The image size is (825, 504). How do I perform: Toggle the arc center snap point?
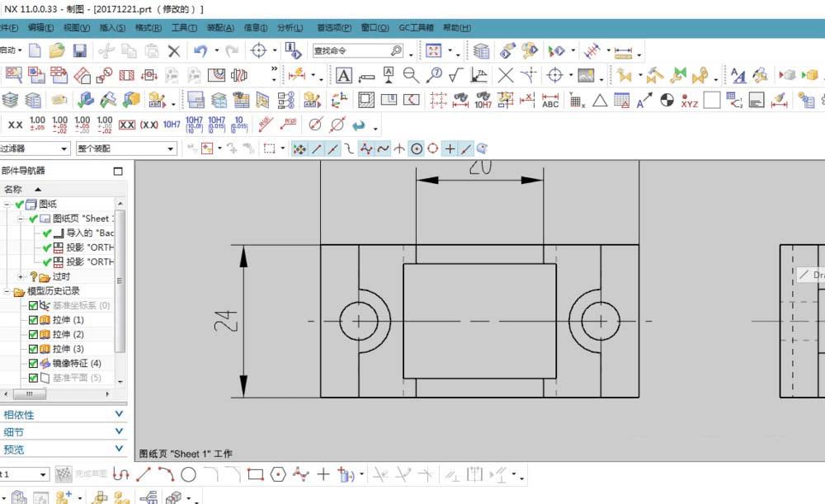416,148
